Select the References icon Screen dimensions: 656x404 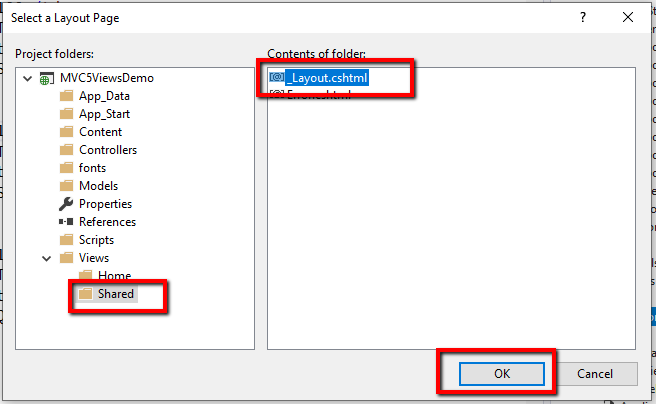point(67,222)
